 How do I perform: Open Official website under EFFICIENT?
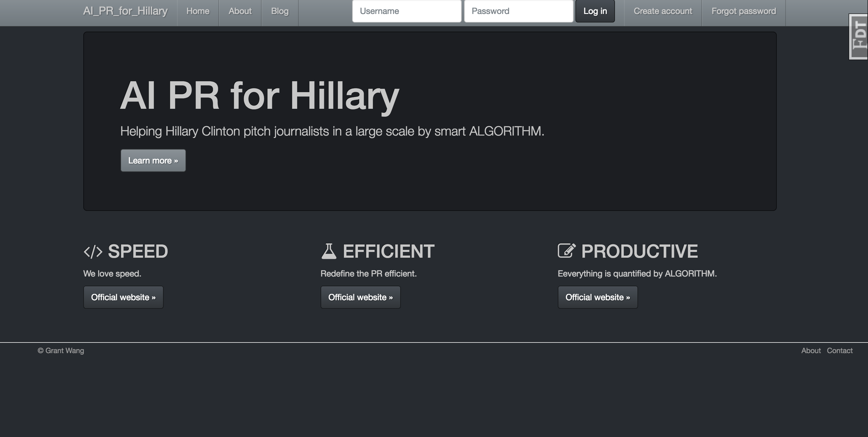360,297
